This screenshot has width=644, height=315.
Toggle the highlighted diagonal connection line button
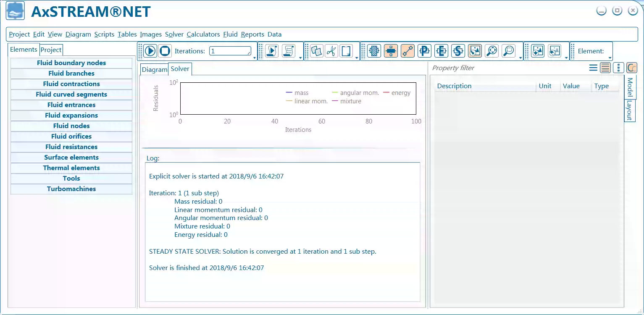407,51
